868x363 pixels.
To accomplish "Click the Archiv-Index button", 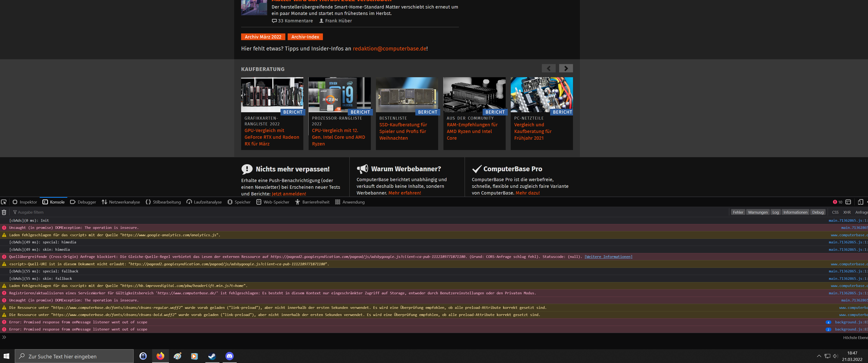I will click(x=305, y=37).
